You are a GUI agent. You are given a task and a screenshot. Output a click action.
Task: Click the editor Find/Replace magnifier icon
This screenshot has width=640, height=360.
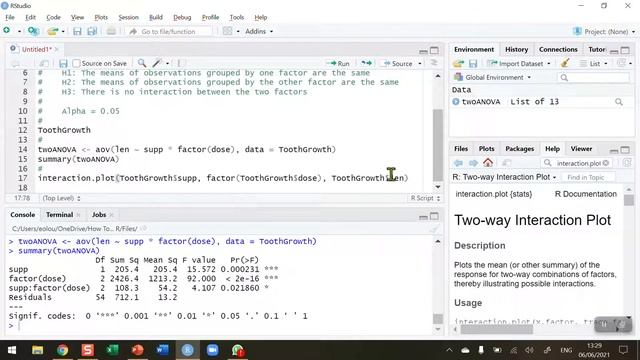[142, 63]
